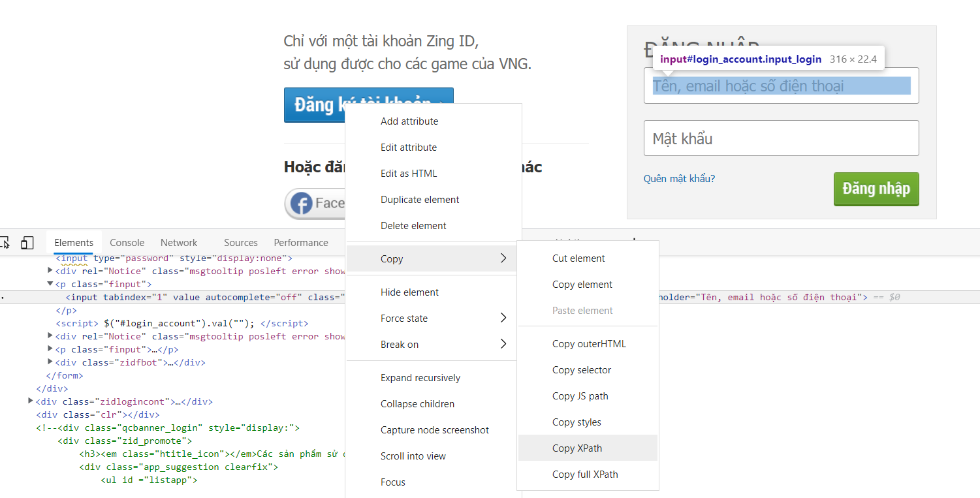Select Copy outerHTML option
Image resolution: width=980 pixels, height=498 pixels.
pos(588,344)
